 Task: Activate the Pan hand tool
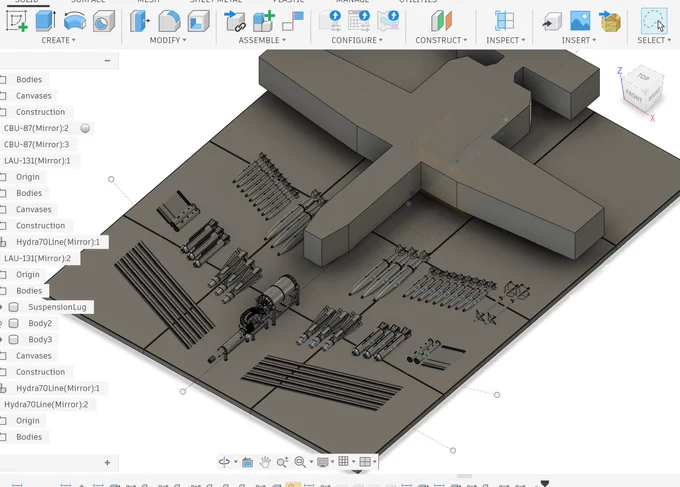point(265,462)
